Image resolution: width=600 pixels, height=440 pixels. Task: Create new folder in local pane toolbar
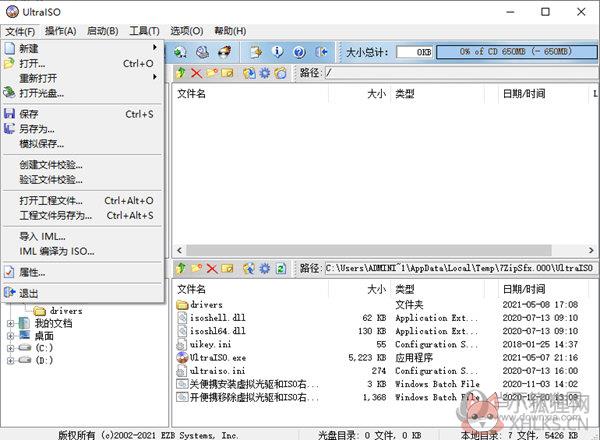[196, 268]
